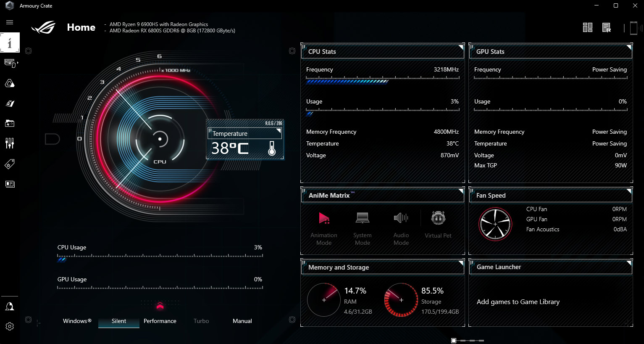Expand the red double-chevron above operating modes
644x344 pixels.
tap(160, 306)
